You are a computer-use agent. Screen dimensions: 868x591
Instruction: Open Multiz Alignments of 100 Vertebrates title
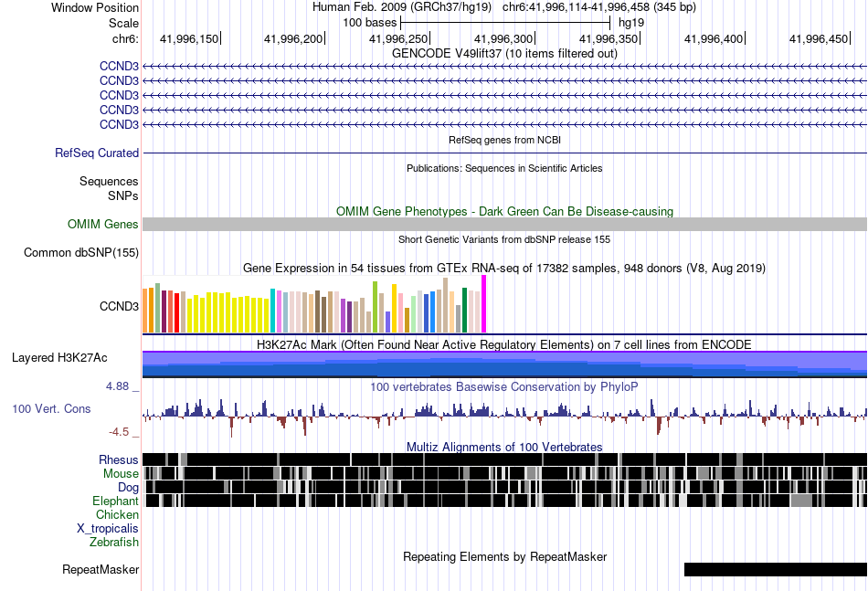pyautogui.click(x=504, y=447)
